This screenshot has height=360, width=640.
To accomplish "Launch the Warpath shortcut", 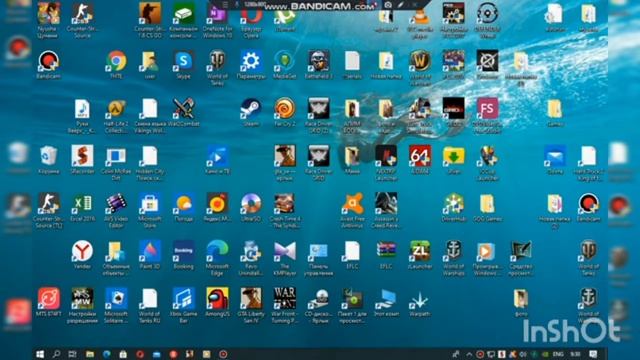I will click(x=420, y=300).
